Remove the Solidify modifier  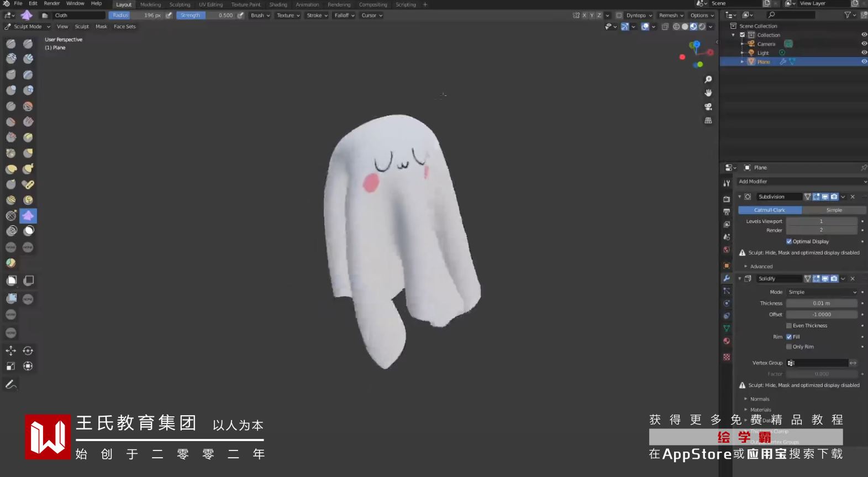(853, 279)
